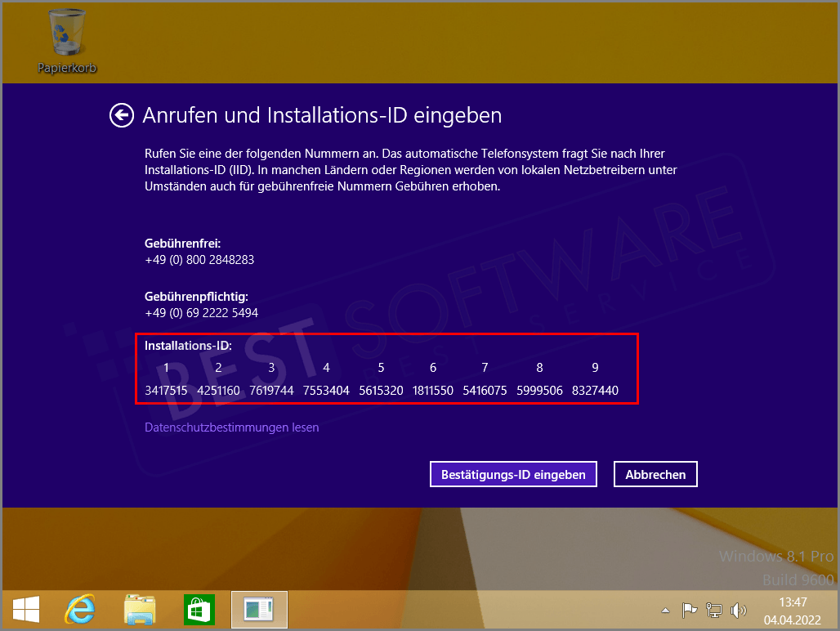Launch Internet Explorer from the taskbar

pos(79,610)
